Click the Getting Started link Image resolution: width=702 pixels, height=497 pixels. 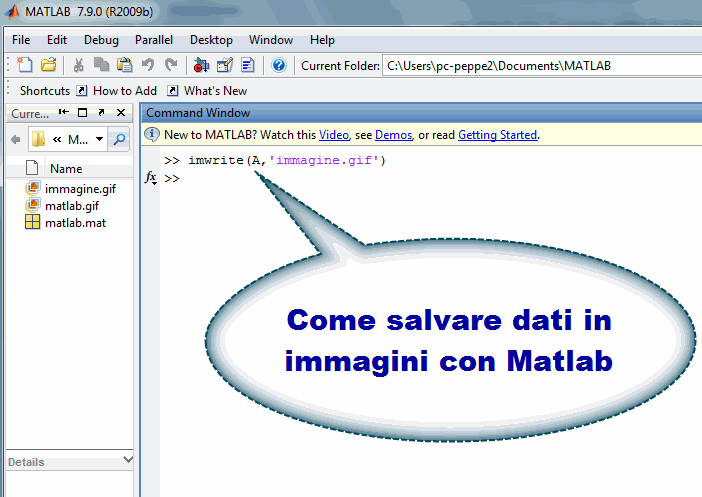(x=497, y=135)
